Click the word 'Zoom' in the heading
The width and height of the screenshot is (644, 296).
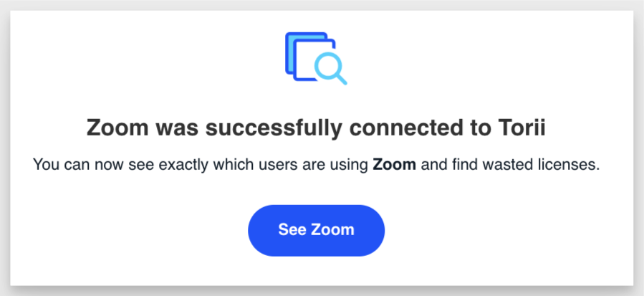(x=117, y=129)
